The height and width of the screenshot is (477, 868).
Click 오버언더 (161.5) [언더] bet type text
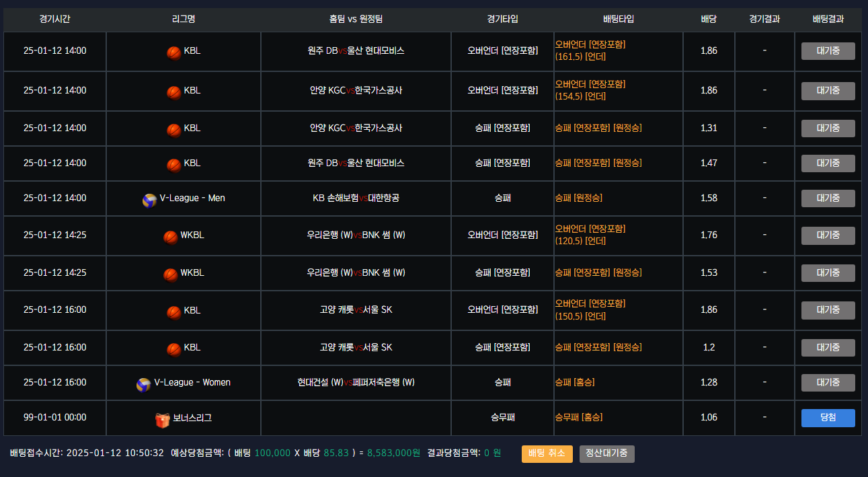tap(590, 50)
